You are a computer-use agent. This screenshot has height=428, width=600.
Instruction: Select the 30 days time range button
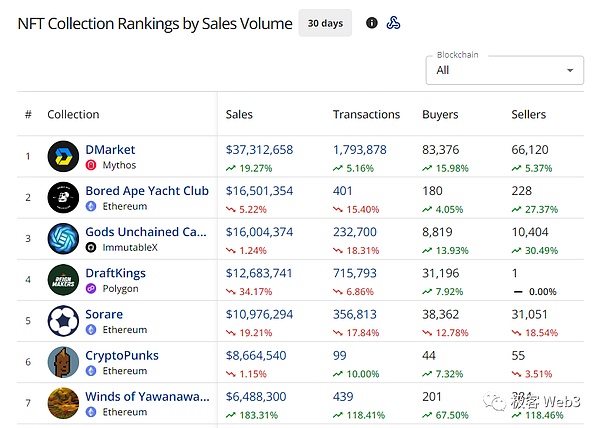pos(325,23)
